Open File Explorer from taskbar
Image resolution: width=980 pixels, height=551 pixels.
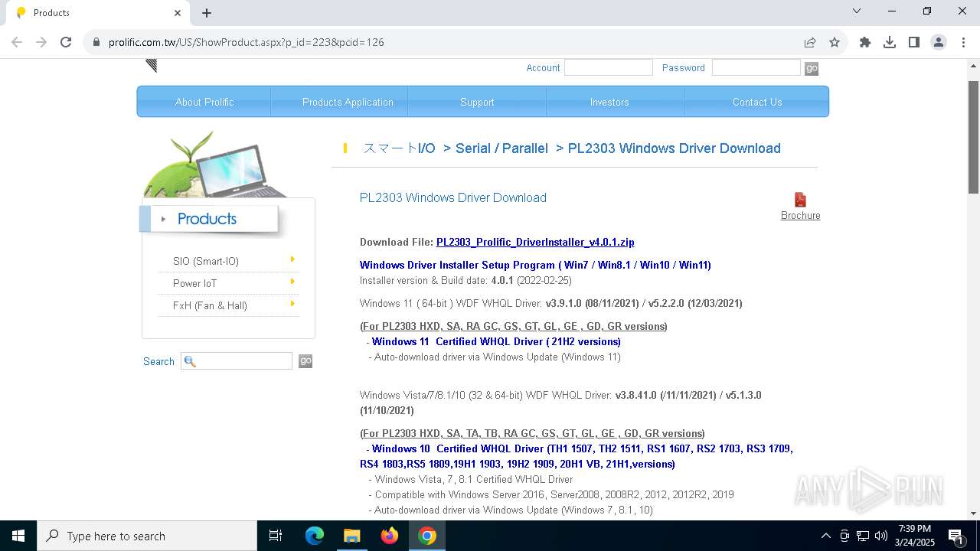point(351,536)
